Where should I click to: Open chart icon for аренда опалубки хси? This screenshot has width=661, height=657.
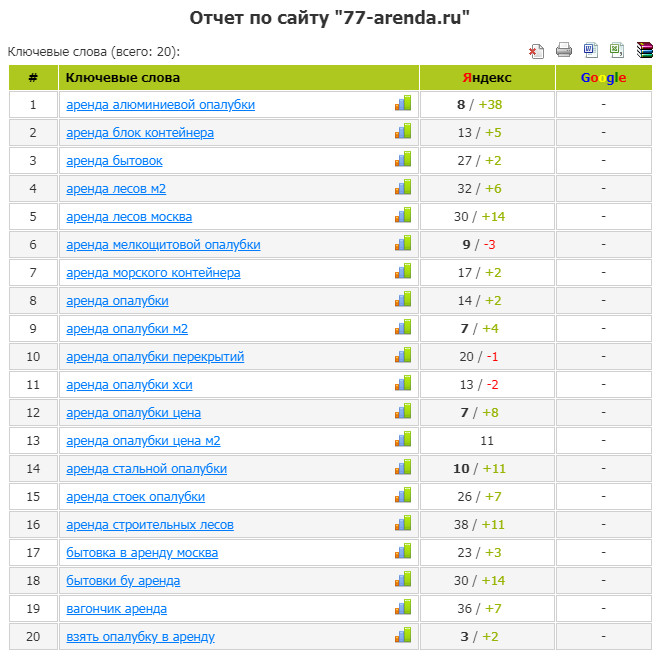(x=403, y=383)
